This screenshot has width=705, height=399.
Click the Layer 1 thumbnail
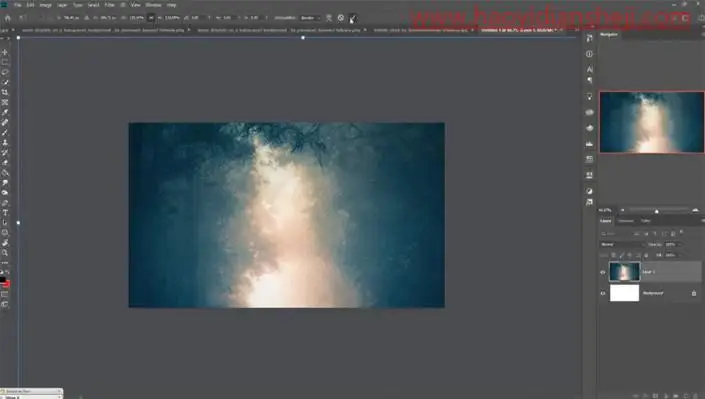624,272
